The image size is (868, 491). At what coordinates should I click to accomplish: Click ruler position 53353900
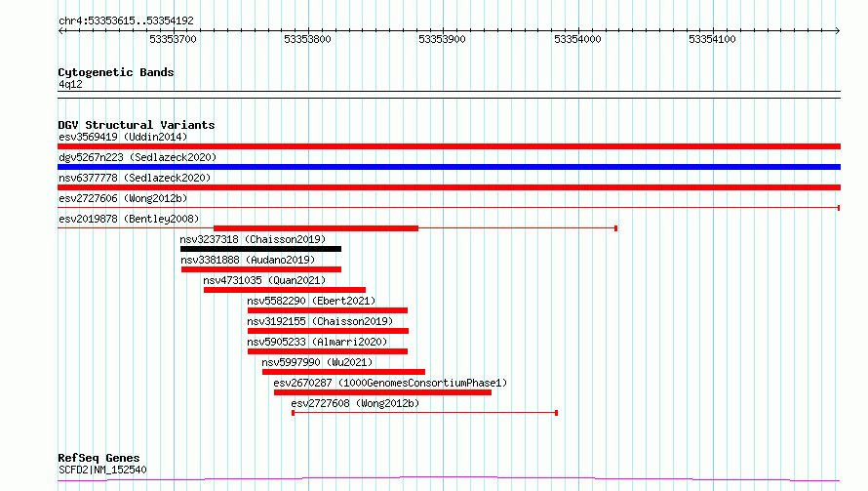442,39
